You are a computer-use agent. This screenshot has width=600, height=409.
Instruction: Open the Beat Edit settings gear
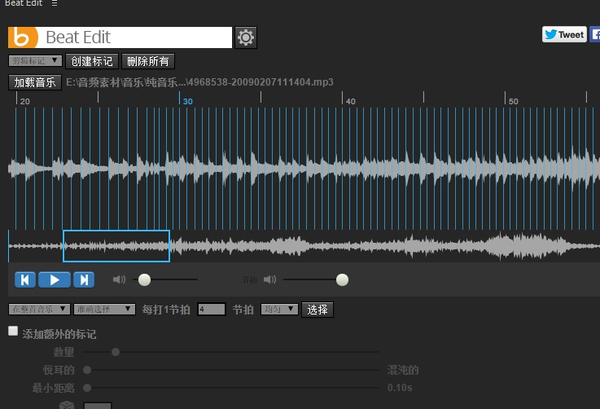(246, 38)
